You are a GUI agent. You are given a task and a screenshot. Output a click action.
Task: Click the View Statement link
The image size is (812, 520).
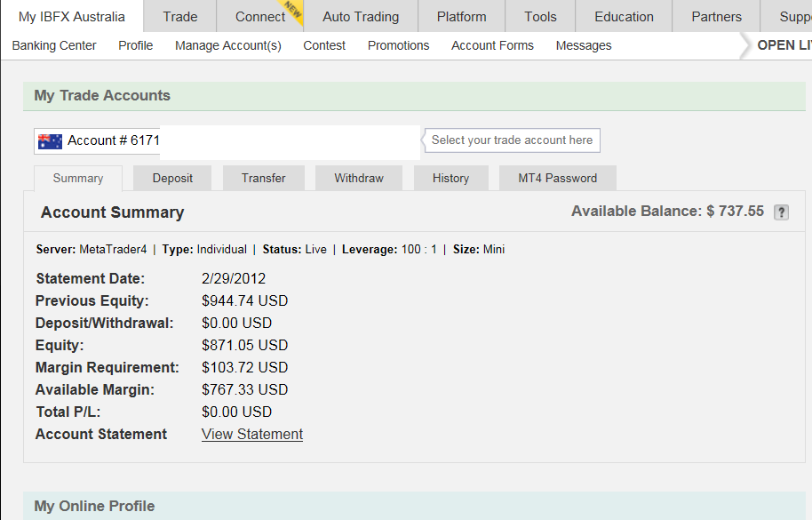(252, 434)
